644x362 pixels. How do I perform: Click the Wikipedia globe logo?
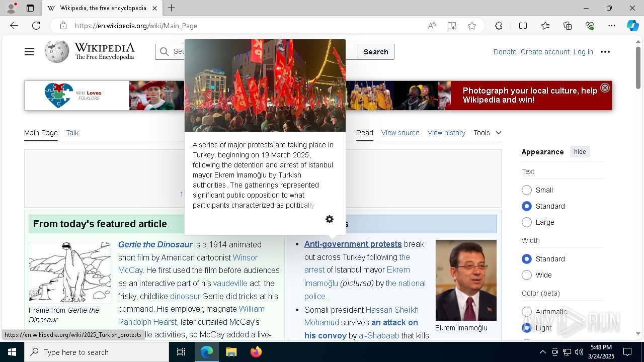56,52
